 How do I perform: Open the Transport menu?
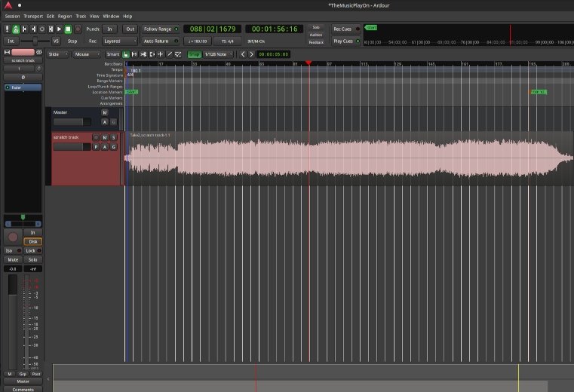(33, 16)
